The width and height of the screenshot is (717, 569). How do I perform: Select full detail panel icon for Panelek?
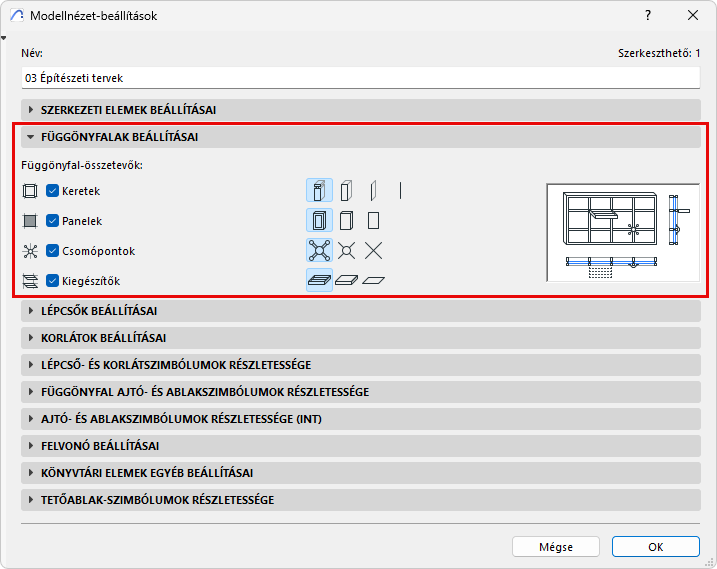click(319, 220)
